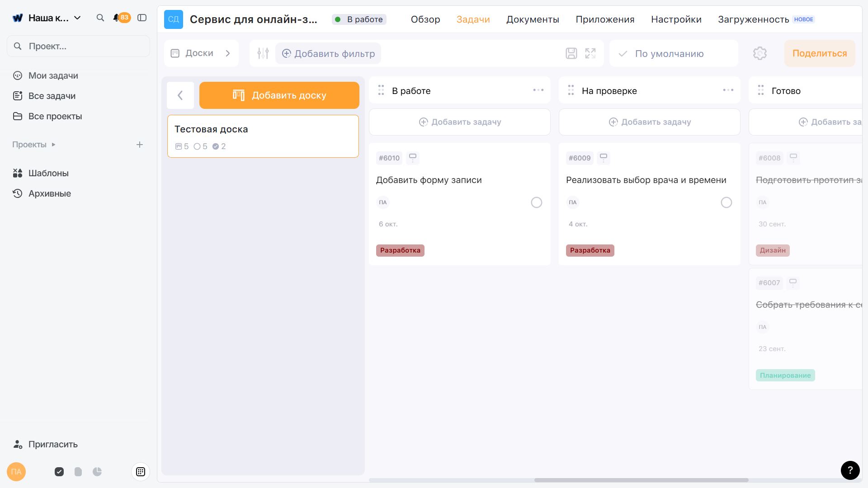
Task: Mark task Добавить форму записи complete
Action: pos(537,202)
